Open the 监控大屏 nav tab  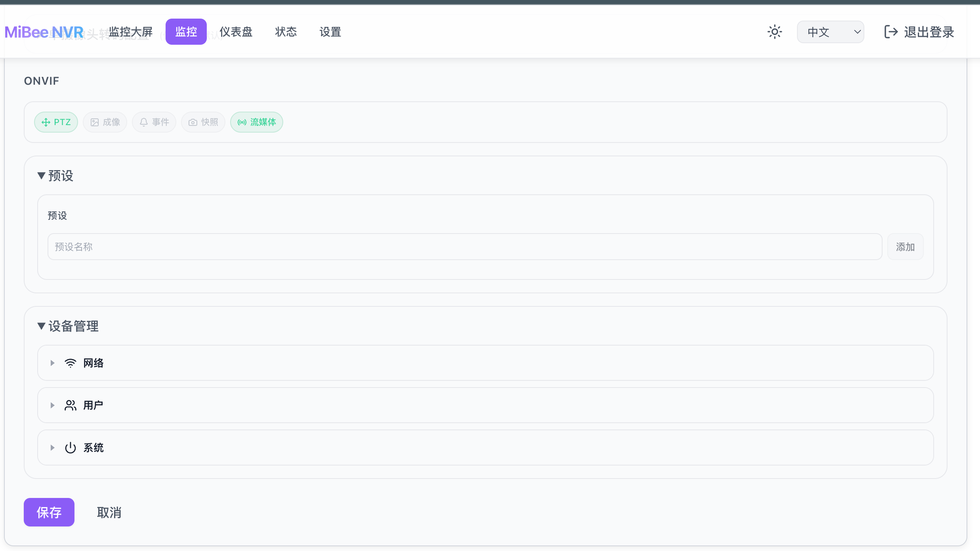(131, 32)
